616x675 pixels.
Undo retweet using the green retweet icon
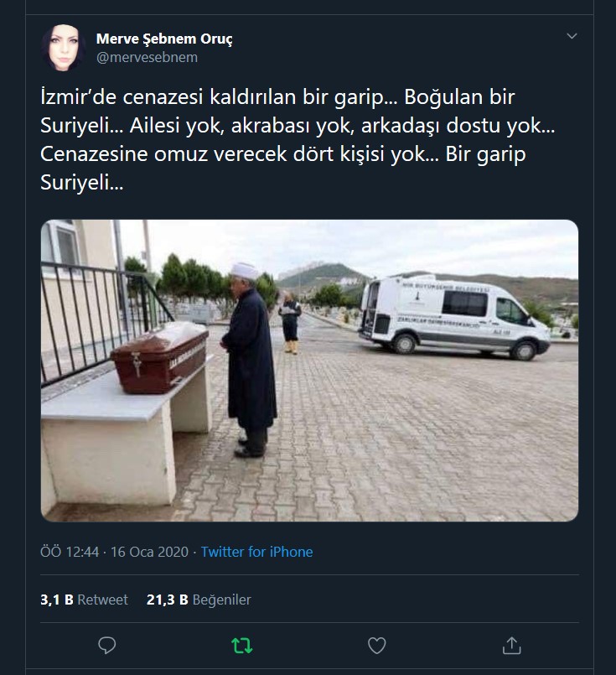(x=241, y=646)
